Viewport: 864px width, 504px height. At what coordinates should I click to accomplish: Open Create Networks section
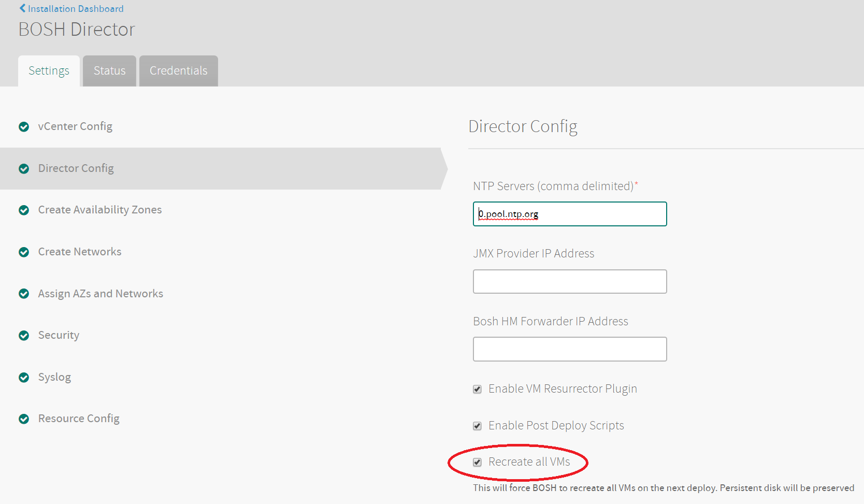[80, 252]
